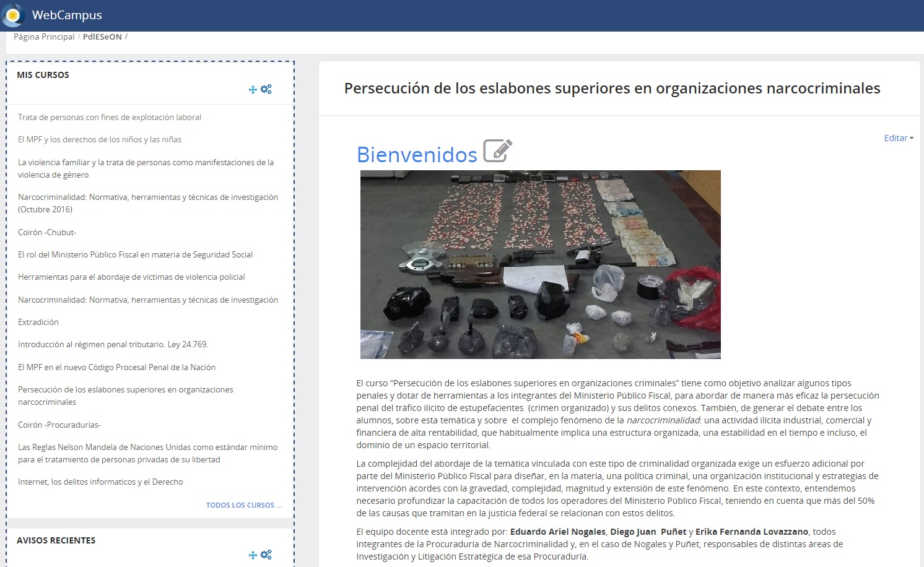Click the PdIESeON breadcrumb link
The image size is (924, 567).
[x=102, y=37]
